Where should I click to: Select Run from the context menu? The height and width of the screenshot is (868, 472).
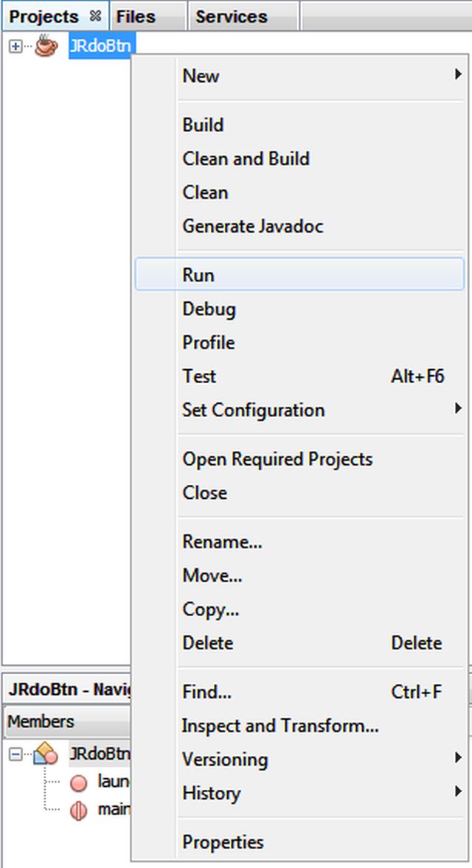tap(199, 274)
